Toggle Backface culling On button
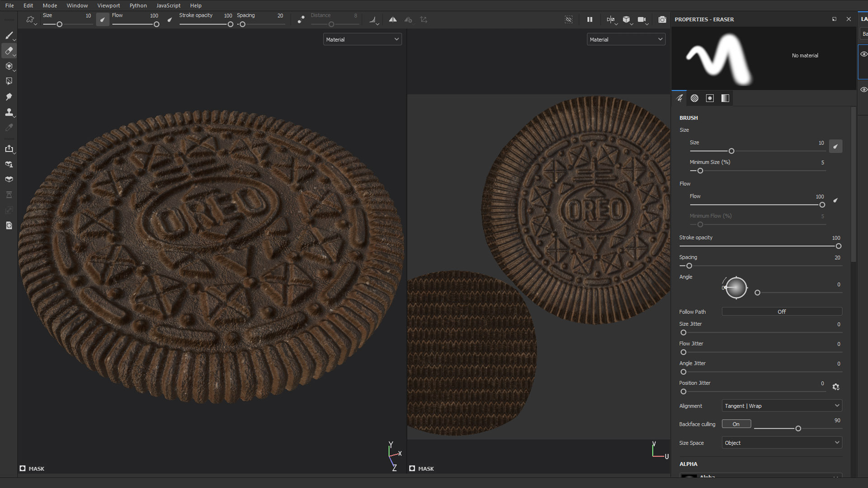The image size is (868, 488). pyautogui.click(x=736, y=424)
